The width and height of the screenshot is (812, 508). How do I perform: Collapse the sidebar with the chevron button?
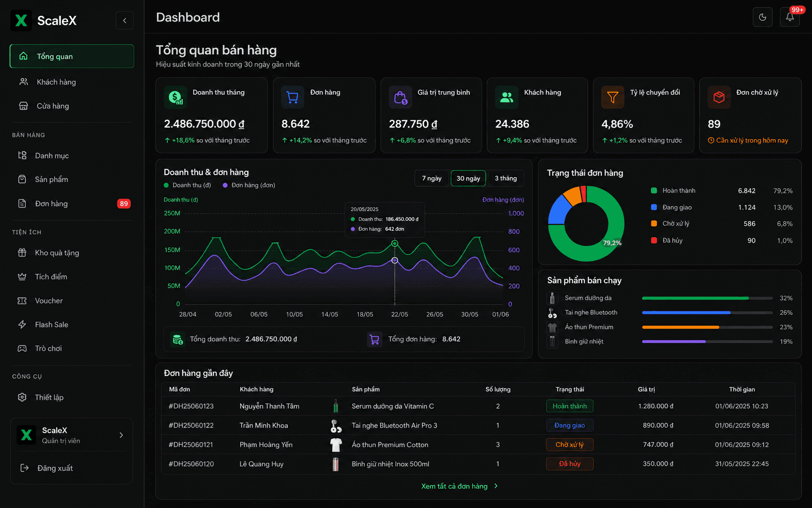pos(124,20)
